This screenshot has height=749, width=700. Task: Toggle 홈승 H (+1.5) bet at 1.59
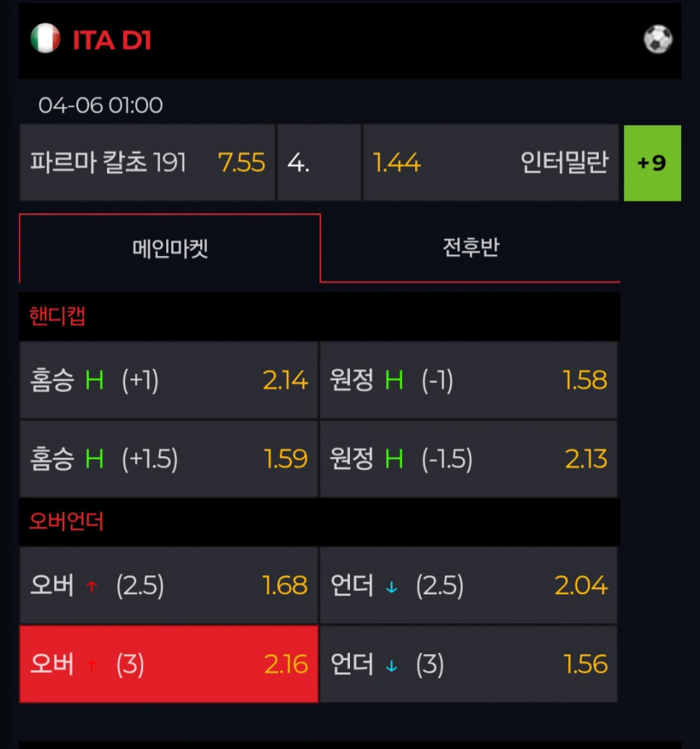coord(169,459)
